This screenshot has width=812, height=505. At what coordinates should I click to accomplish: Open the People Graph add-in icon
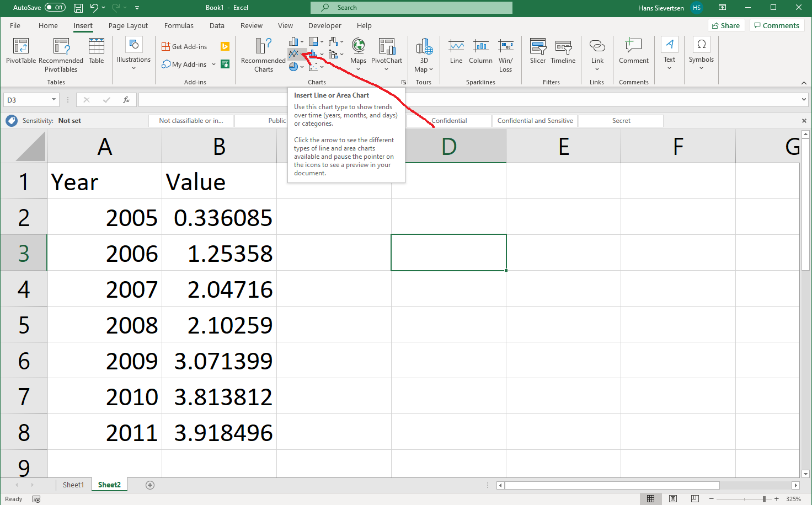[x=225, y=64]
